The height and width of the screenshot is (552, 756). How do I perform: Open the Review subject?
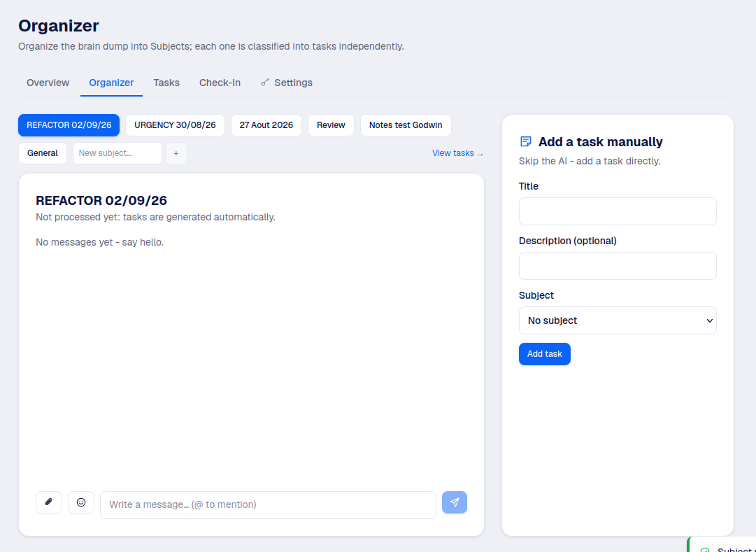click(331, 125)
